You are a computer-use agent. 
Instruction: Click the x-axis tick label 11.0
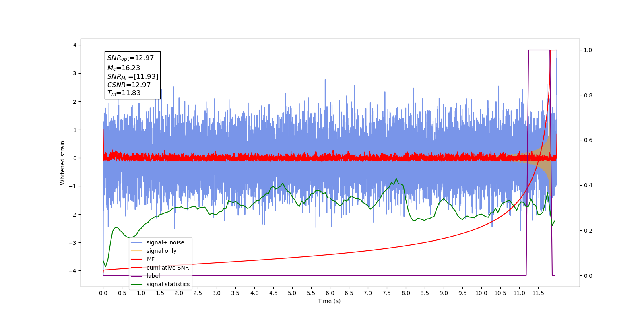[519, 293]
